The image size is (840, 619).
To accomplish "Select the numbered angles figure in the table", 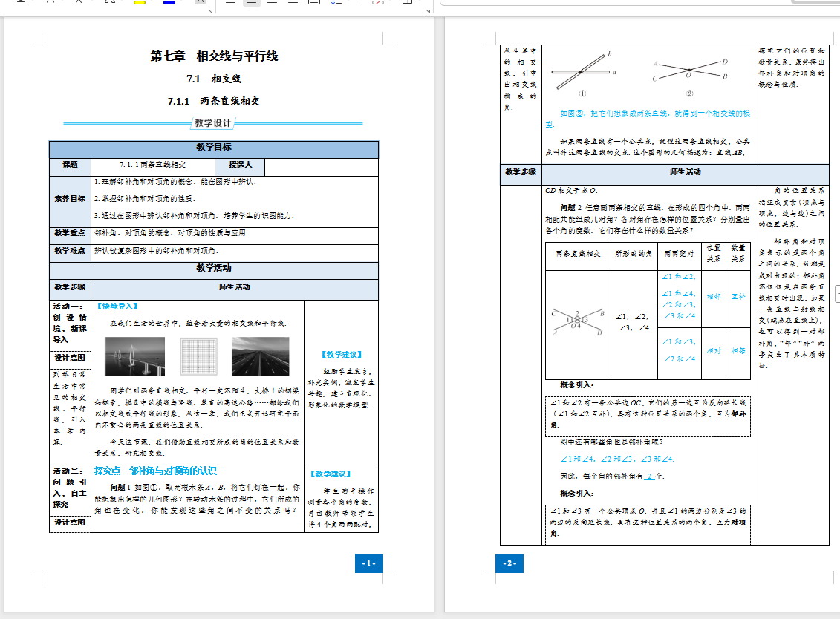I will click(579, 322).
